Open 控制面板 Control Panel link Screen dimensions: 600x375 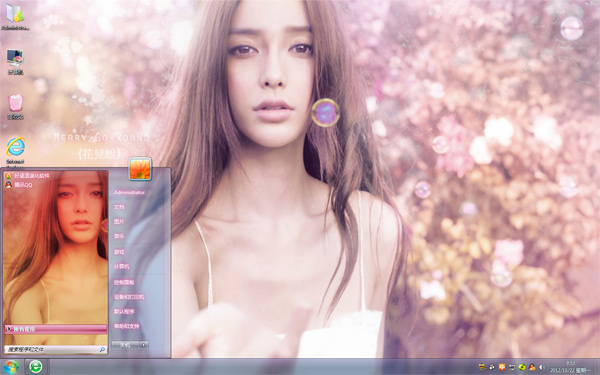[124, 282]
